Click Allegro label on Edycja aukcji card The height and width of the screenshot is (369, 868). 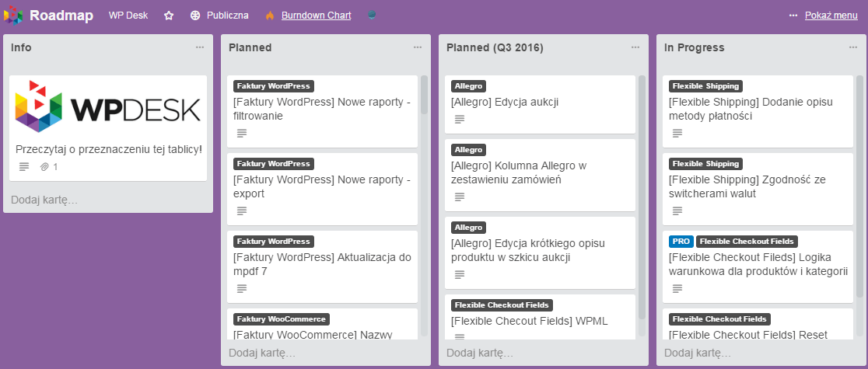click(469, 85)
